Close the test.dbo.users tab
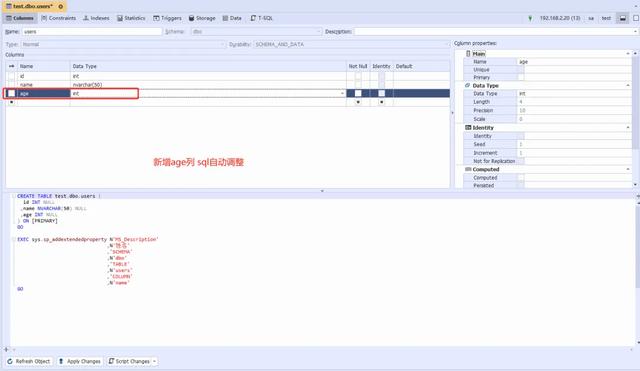This screenshot has width=640, height=371. pos(61,6)
